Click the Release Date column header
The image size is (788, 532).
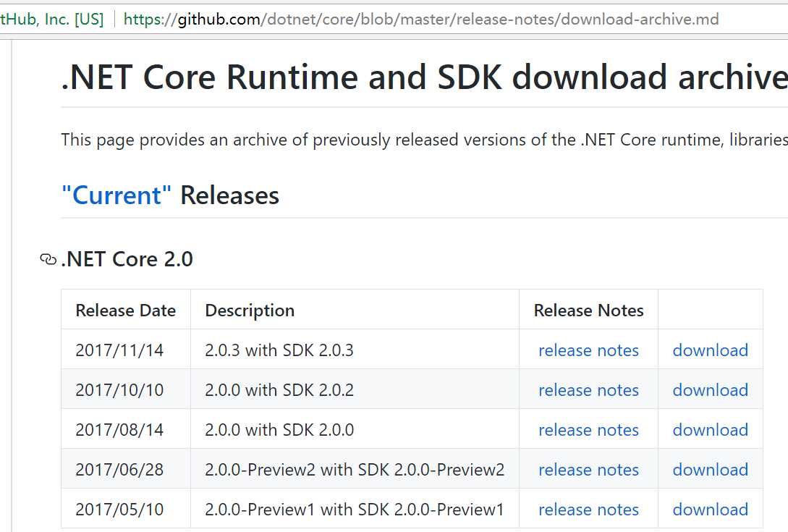[125, 311]
